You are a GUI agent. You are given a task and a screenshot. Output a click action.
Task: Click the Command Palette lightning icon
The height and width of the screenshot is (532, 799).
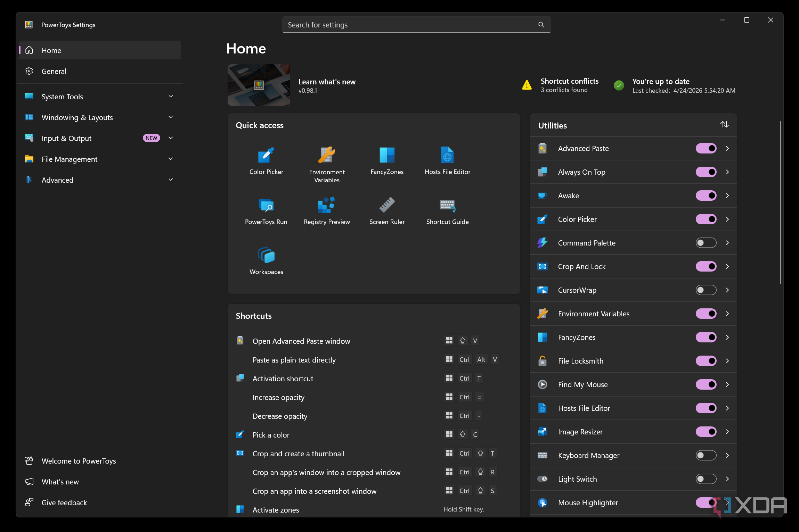click(x=543, y=243)
